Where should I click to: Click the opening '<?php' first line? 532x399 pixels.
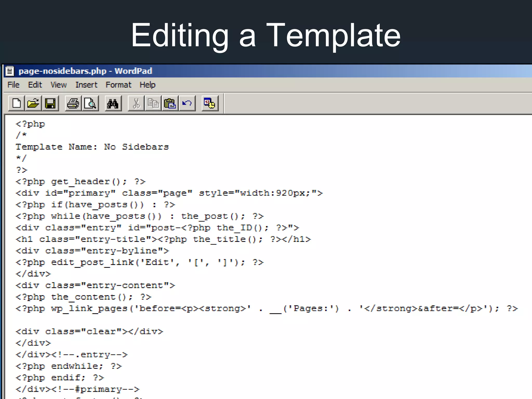[x=30, y=124]
